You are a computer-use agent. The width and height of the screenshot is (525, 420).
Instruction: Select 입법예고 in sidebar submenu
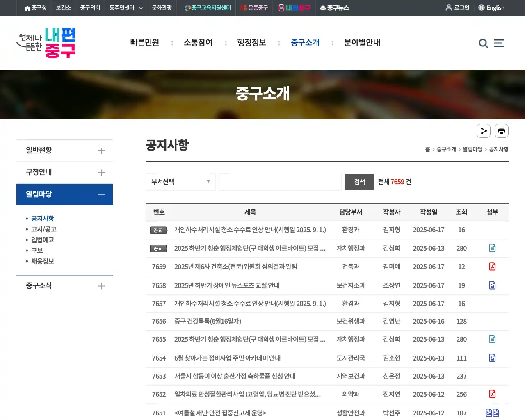coord(43,240)
